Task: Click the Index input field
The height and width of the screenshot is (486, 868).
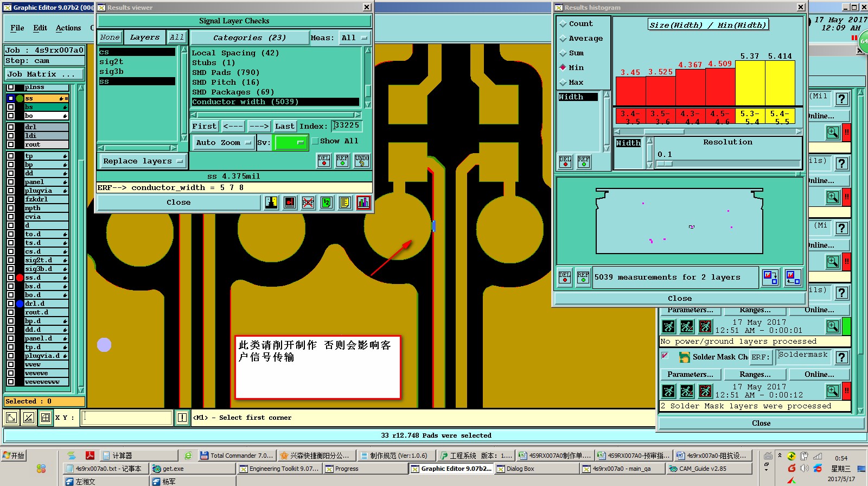Action: (x=347, y=126)
